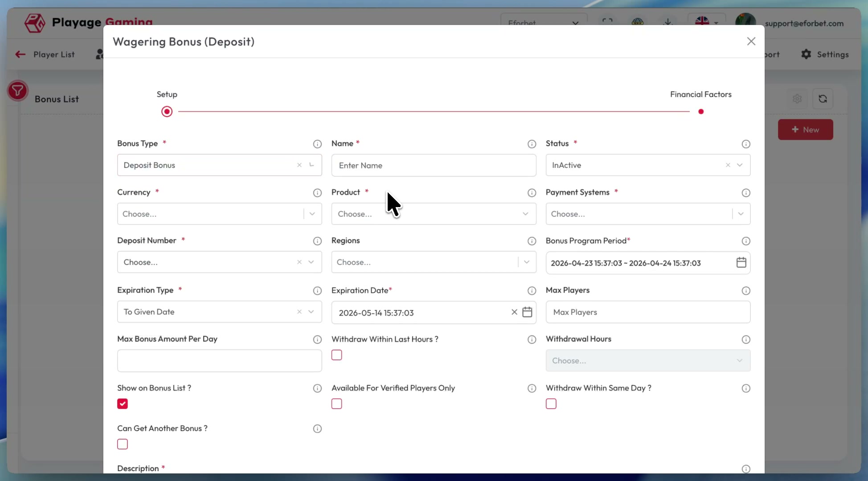
Task: Click info icon next to Product
Action: (532, 193)
